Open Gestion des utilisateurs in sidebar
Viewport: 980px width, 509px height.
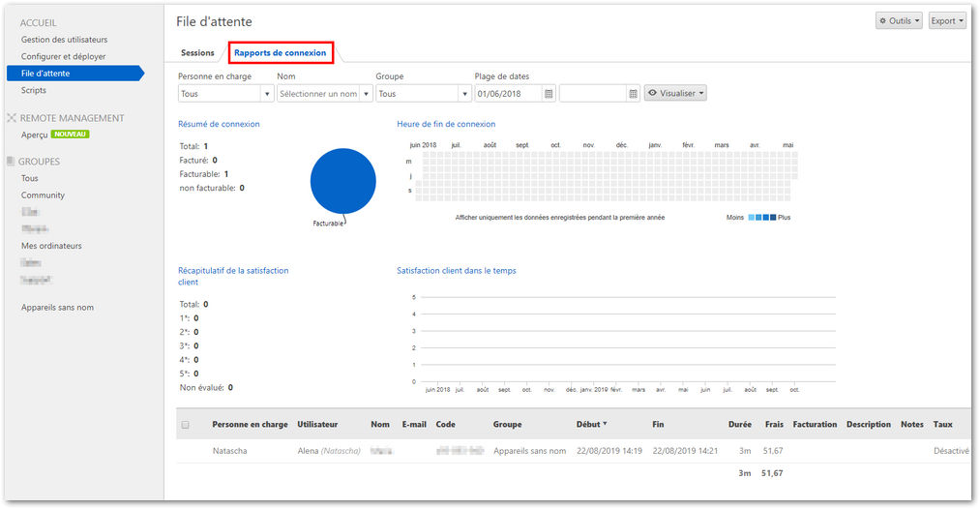coord(65,40)
